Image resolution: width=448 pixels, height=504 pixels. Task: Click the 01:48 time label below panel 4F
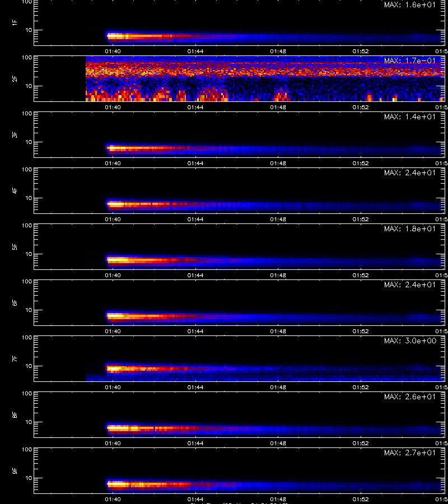click(278, 219)
